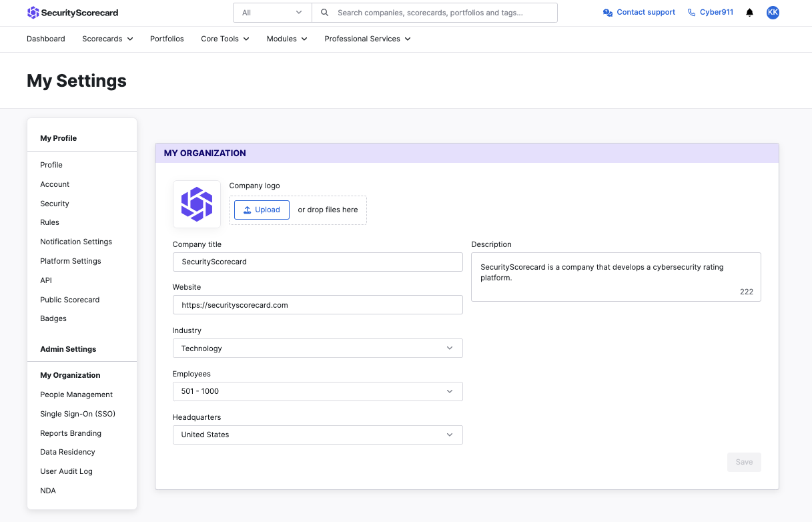The image size is (812, 522).
Task: Click the Cyber911 phone icon
Action: click(x=691, y=13)
